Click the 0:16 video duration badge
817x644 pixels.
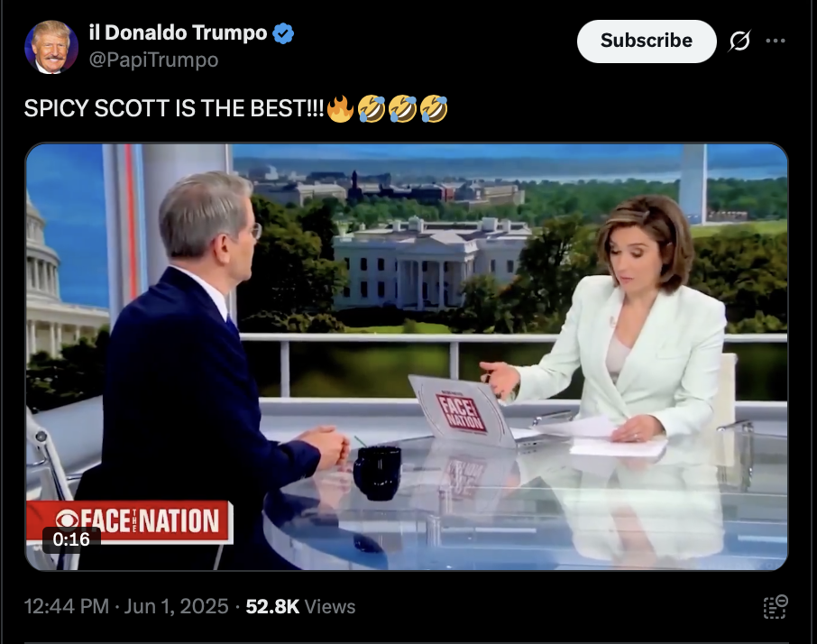(x=71, y=539)
